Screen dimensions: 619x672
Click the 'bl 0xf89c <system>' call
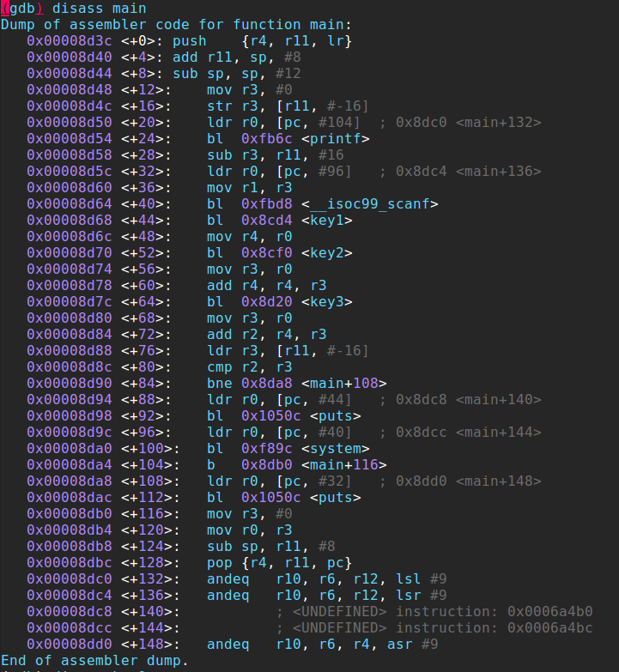[288, 448]
